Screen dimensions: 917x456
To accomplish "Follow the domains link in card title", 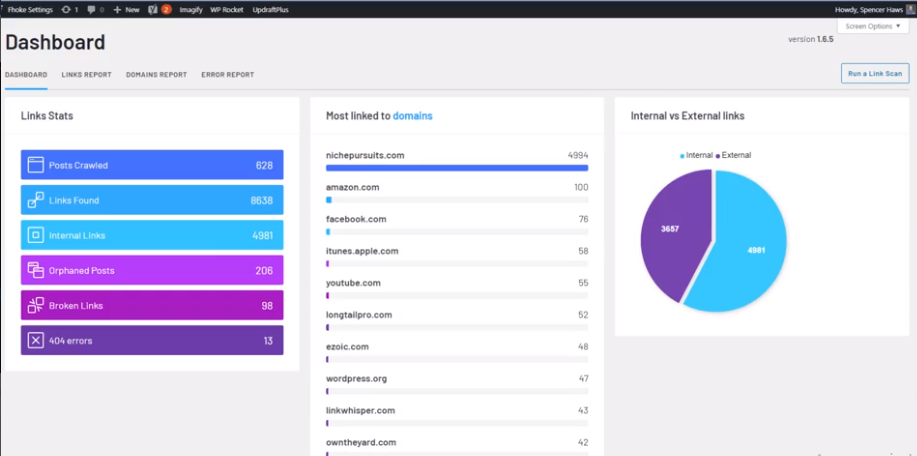I will point(412,116).
